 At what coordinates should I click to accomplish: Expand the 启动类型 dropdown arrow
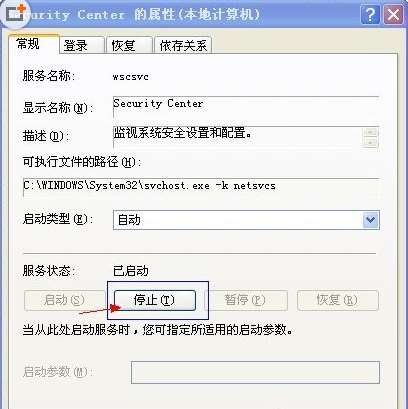coord(371,220)
